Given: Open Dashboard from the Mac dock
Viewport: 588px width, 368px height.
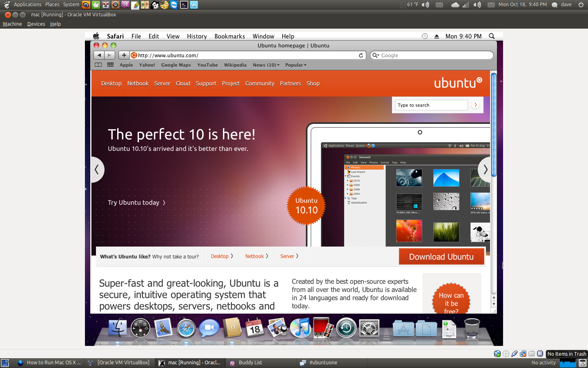Looking at the screenshot, I should click(x=140, y=328).
